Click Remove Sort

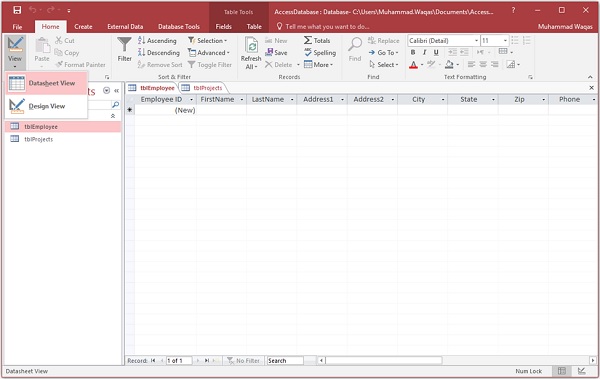point(160,65)
